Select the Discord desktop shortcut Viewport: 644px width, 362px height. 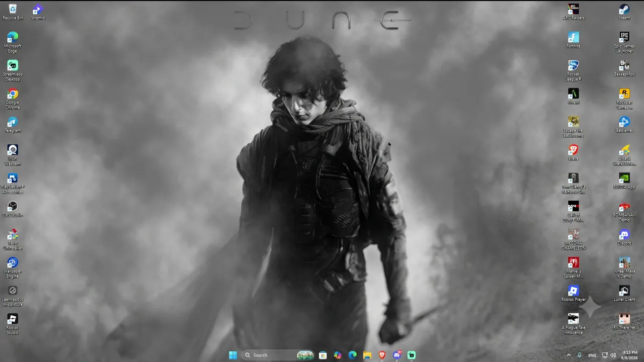pos(624,237)
